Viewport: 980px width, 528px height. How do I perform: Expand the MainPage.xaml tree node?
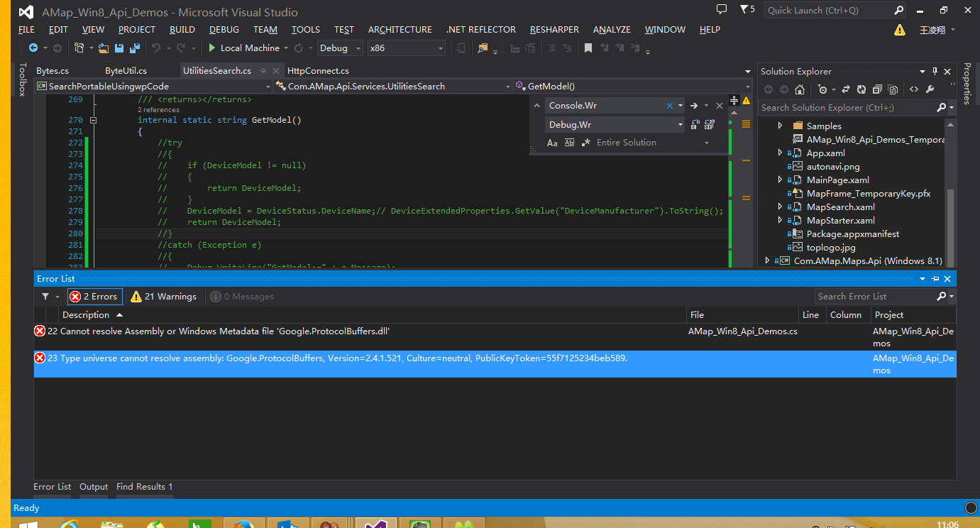781,180
